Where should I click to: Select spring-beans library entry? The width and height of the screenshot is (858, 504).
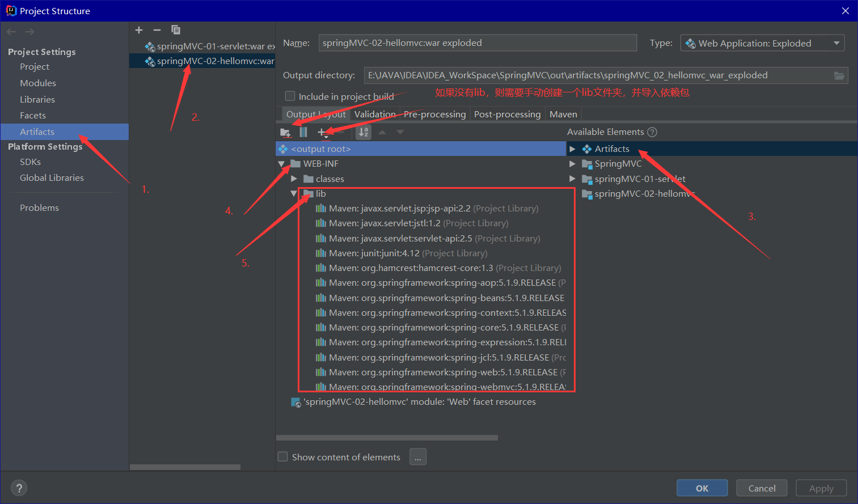click(x=440, y=298)
